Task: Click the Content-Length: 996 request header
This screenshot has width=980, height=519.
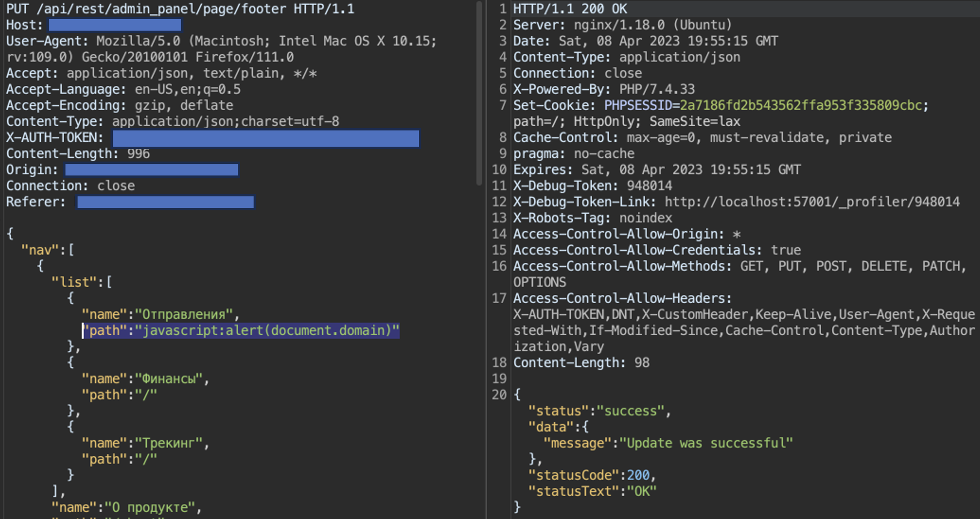Action: click(78, 154)
